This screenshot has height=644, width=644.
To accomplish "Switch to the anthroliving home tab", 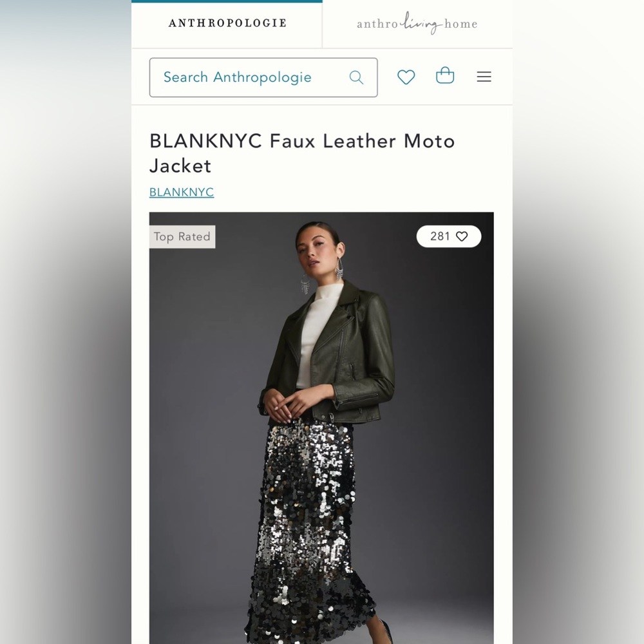I will tap(417, 24).
